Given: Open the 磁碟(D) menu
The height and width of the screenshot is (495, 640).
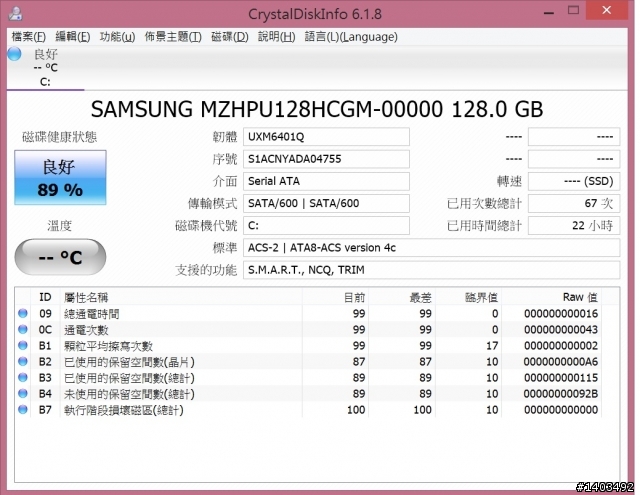Looking at the screenshot, I should click(230, 37).
